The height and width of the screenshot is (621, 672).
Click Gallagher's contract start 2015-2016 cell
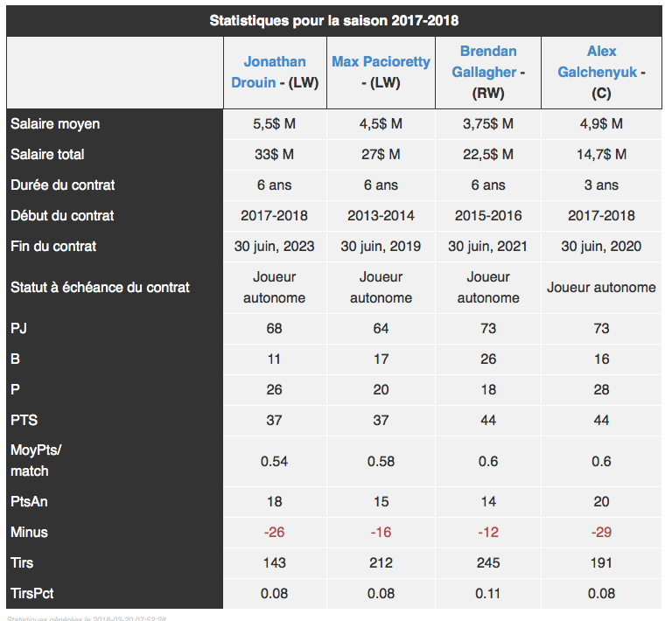tap(488, 215)
